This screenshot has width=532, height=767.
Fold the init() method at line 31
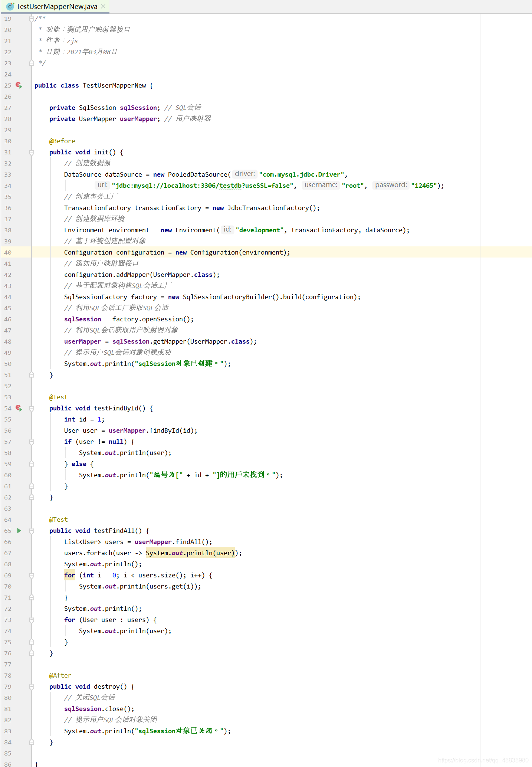point(32,153)
